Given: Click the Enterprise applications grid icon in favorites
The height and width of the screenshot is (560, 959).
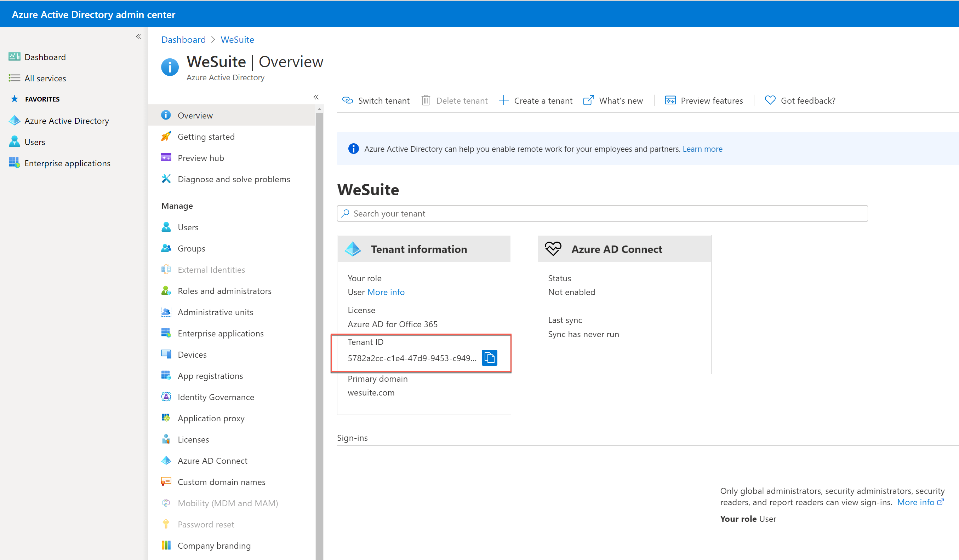Looking at the screenshot, I should coord(15,163).
